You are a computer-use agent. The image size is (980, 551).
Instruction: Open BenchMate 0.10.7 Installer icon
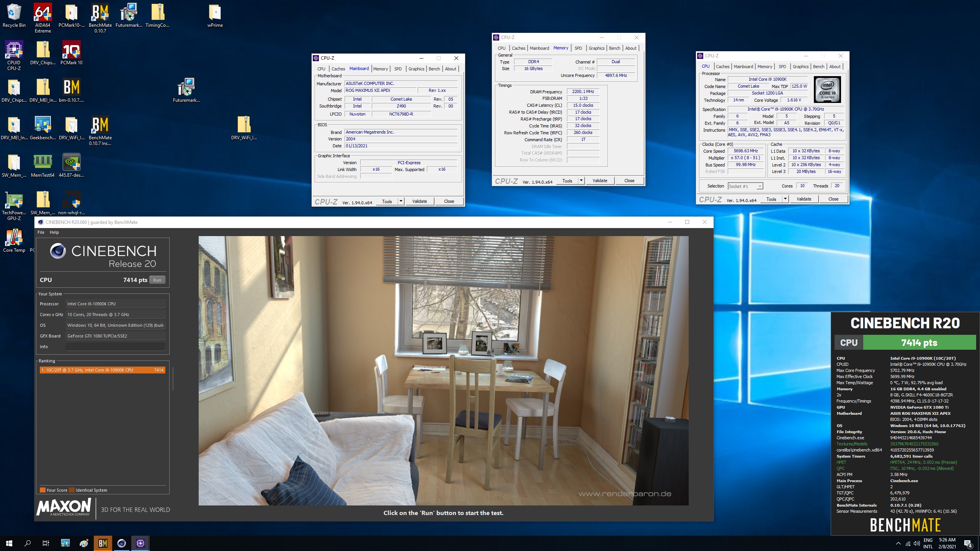[100, 131]
